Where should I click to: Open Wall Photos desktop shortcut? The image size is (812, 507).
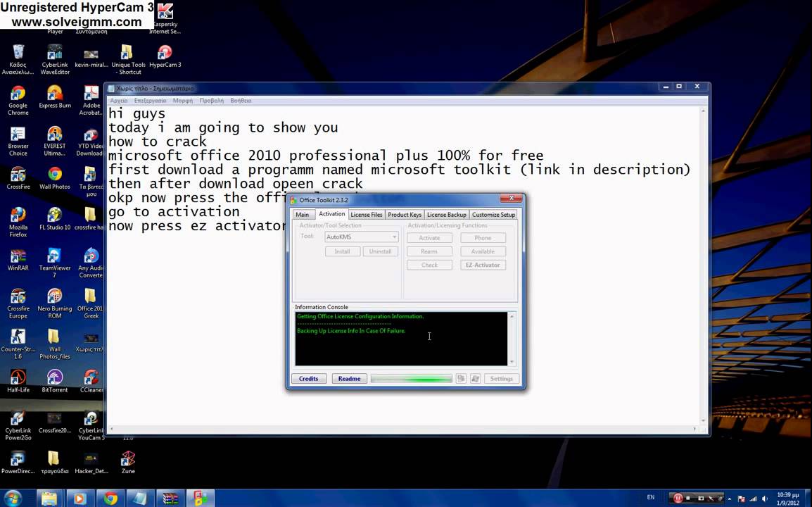55,178
